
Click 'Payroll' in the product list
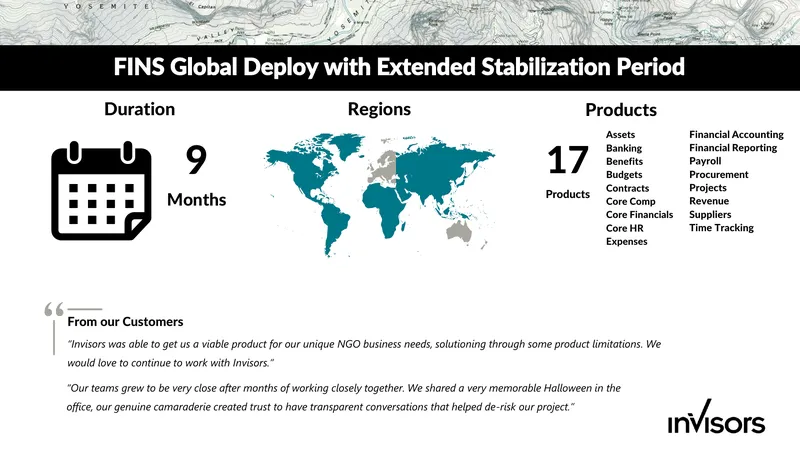705,161
